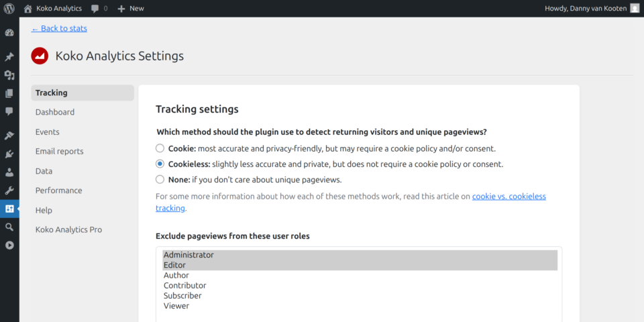Click the Back to stats link

[x=59, y=28]
